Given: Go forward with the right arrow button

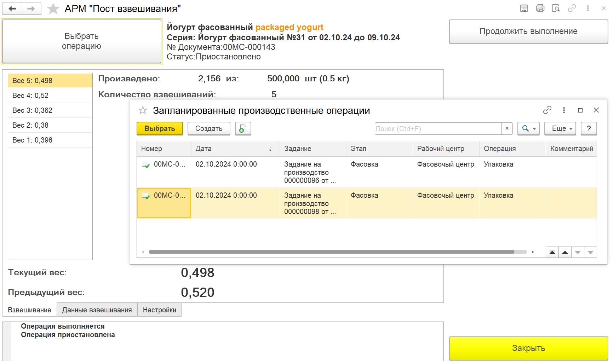Looking at the screenshot, I should click(31, 9).
